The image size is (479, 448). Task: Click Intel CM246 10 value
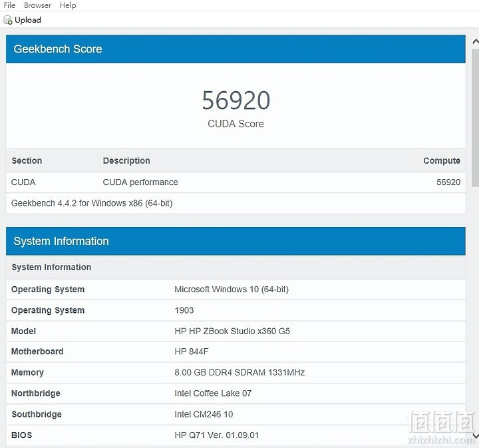(204, 415)
